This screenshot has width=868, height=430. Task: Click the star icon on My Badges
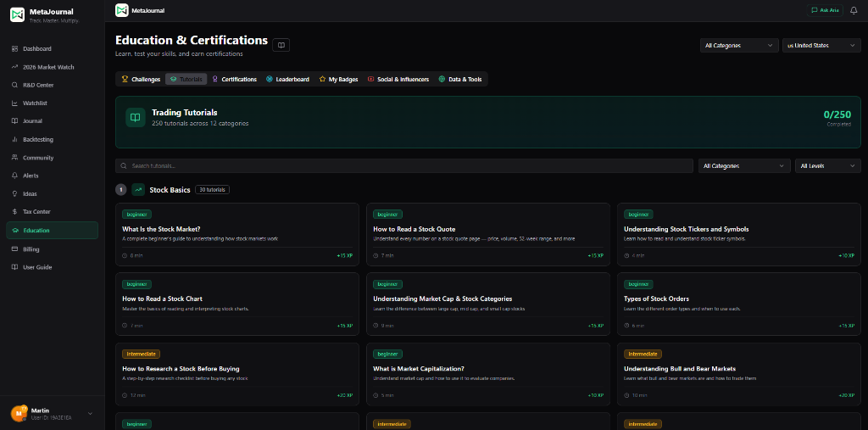322,79
